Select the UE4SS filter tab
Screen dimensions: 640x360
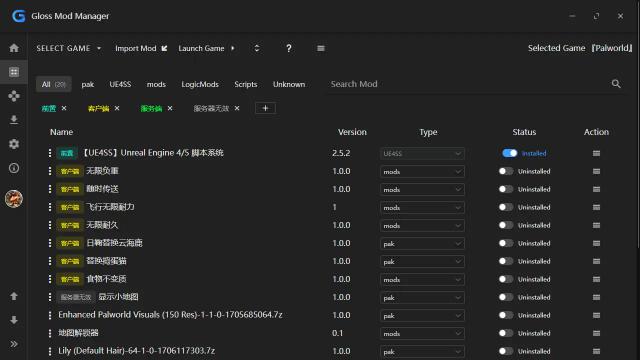(120, 84)
